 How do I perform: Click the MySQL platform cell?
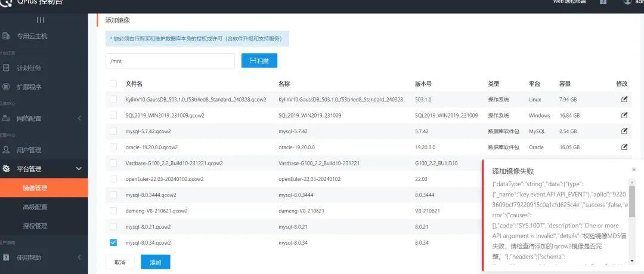coord(537,131)
